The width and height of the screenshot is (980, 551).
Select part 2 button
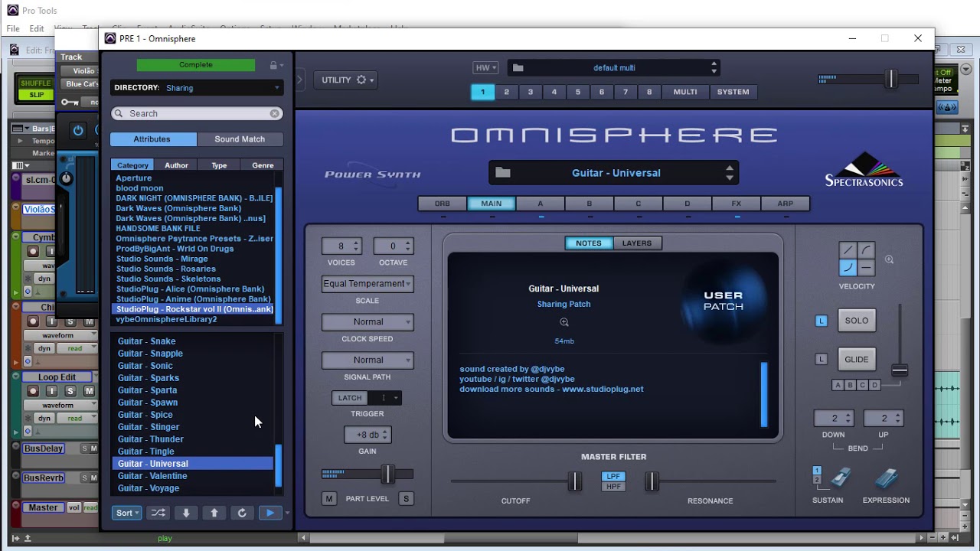click(506, 92)
